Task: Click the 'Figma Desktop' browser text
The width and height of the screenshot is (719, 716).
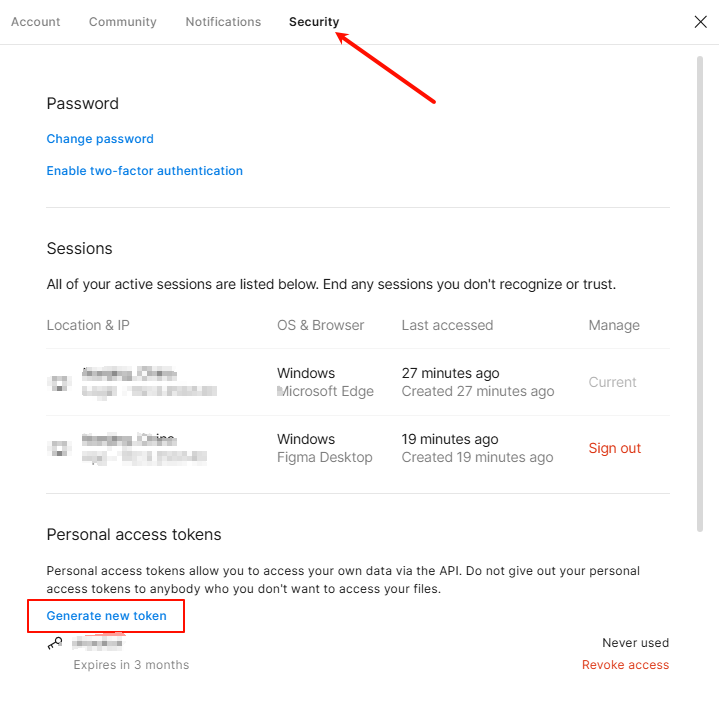Action: (x=325, y=457)
